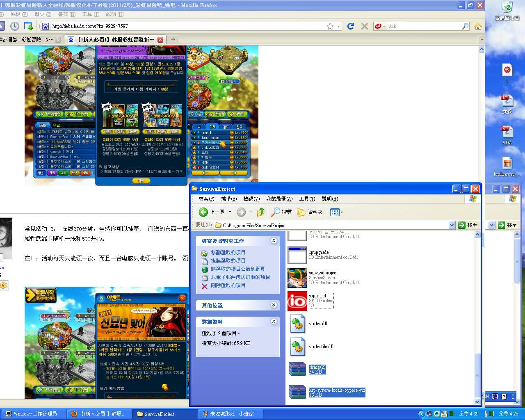
Task: Open the views dropdown arrow in Explorer
Action: 342,212
